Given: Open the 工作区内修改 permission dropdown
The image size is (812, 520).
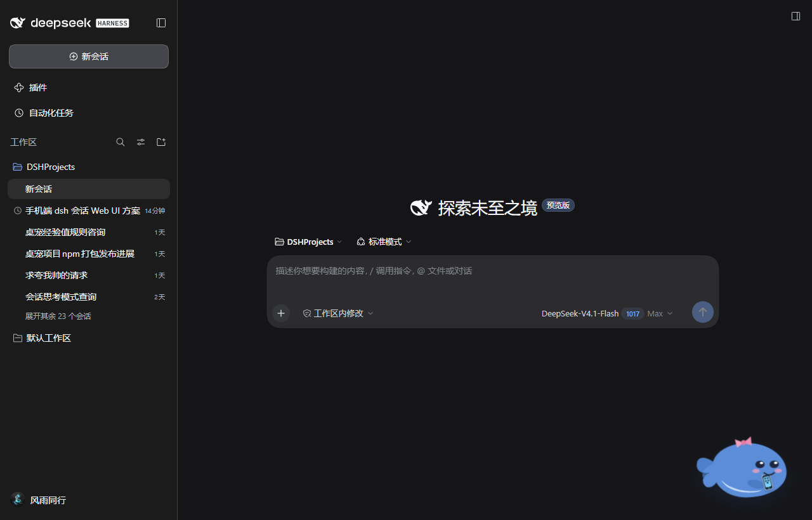Looking at the screenshot, I should 338,313.
